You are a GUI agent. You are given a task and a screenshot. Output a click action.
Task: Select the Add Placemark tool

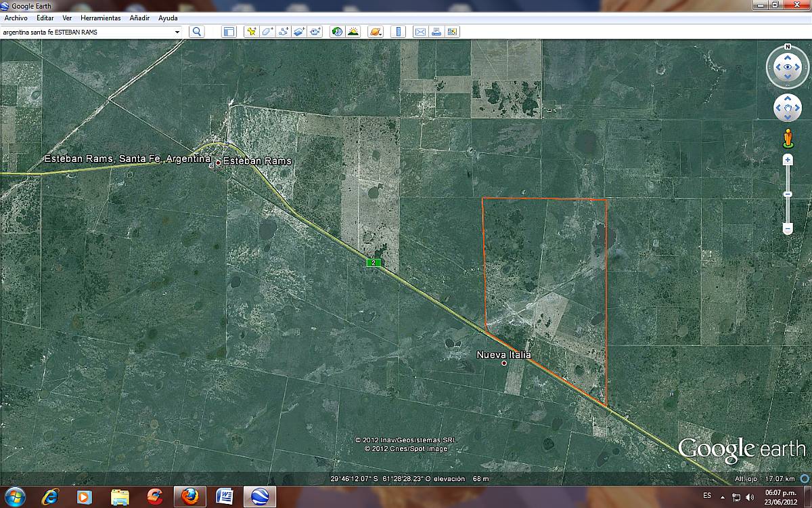(x=251, y=30)
